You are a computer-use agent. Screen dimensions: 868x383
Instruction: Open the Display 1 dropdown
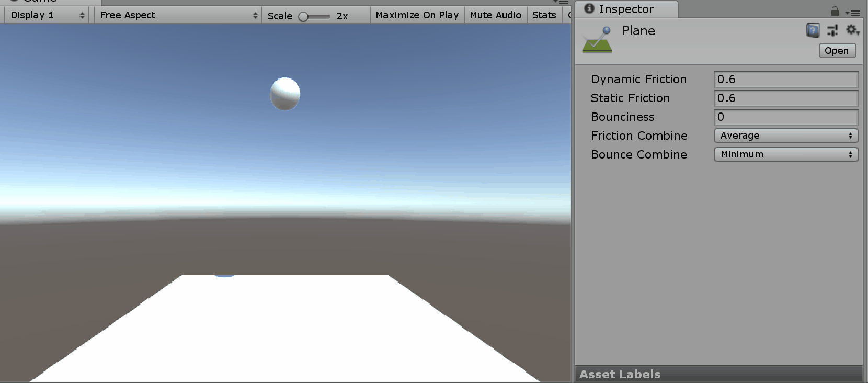coord(47,15)
